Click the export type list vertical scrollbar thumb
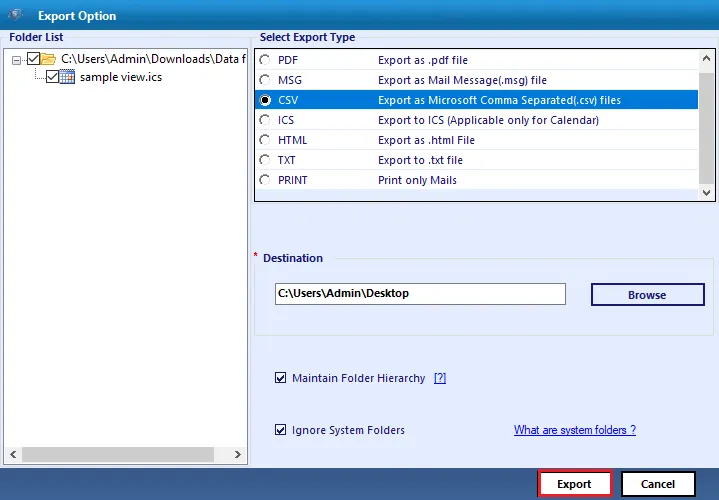719x500 pixels. click(x=706, y=126)
